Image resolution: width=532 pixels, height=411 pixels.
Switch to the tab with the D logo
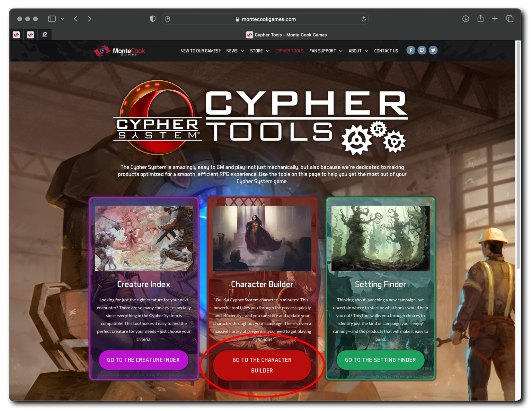44,35
